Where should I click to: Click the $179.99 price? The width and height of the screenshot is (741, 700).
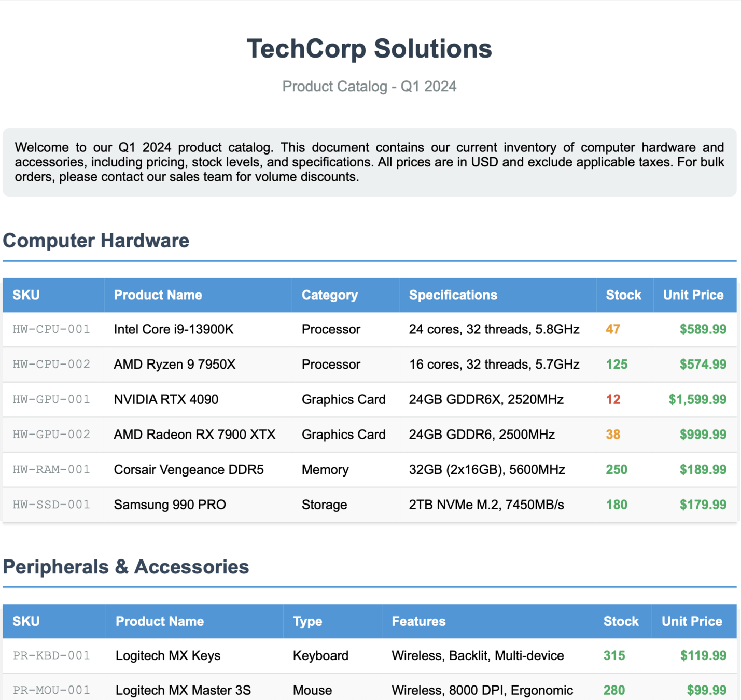(x=703, y=505)
